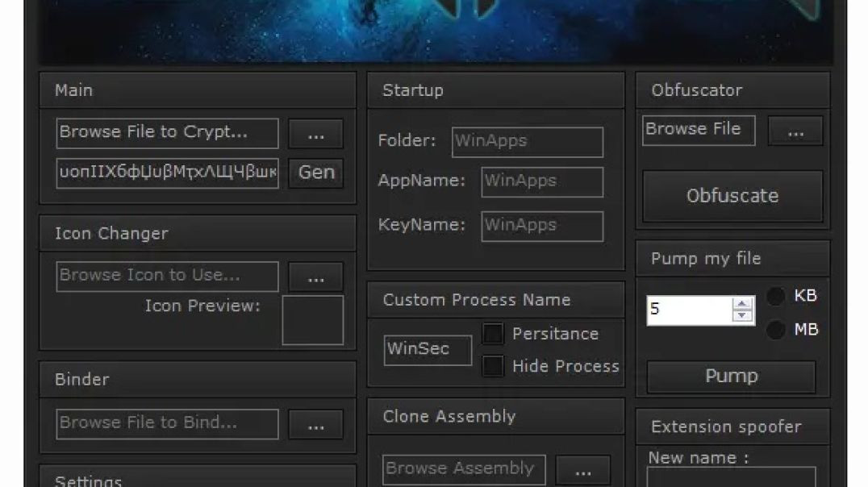Enable the Persistance checkbox
Screen dimensions: 868x487
pos(495,333)
